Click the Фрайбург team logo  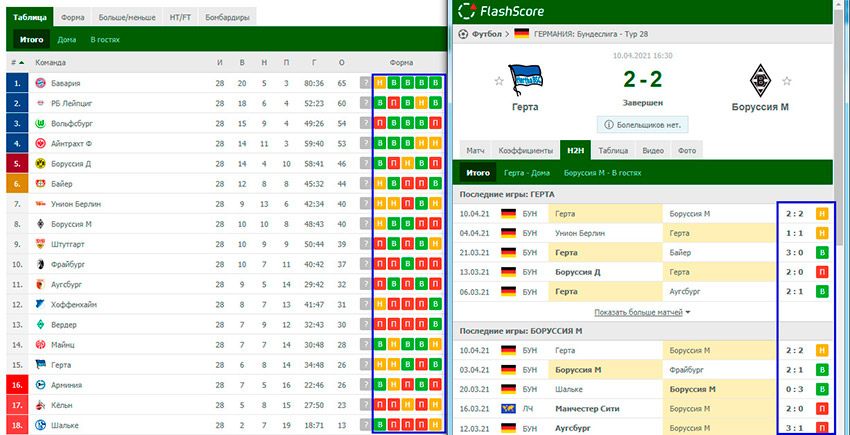40,264
